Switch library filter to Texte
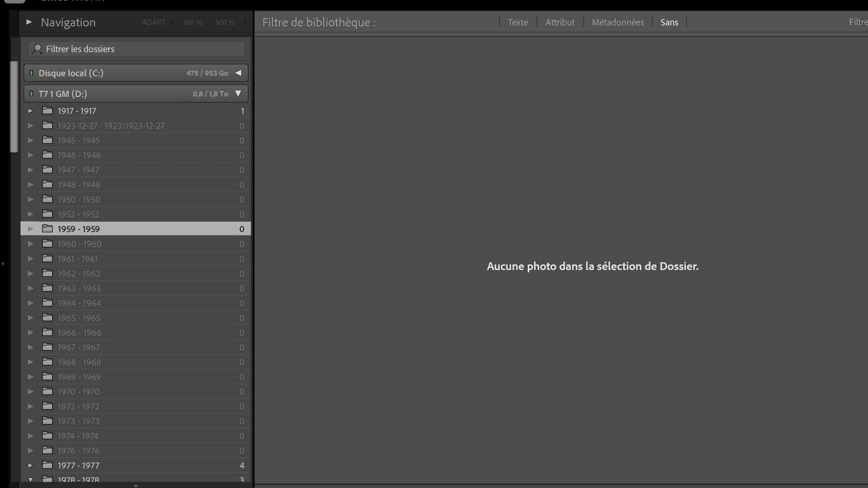This screenshot has width=868, height=488. point(518,22)
